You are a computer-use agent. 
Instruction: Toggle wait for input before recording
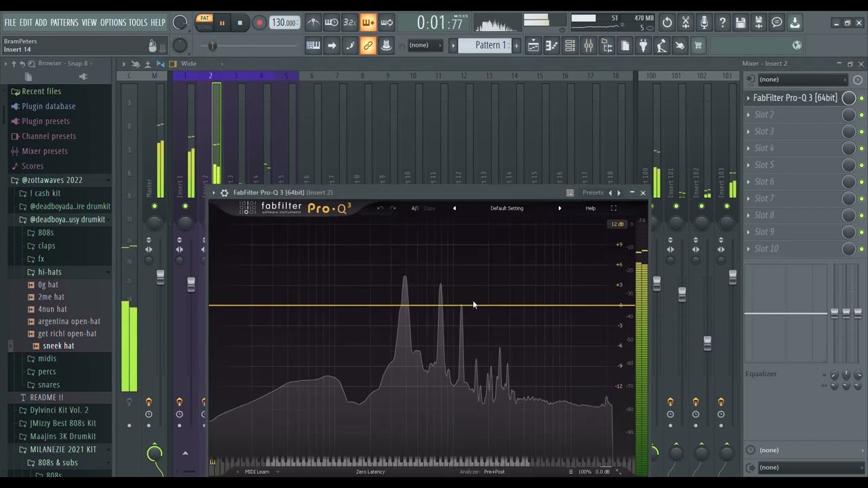332,22
